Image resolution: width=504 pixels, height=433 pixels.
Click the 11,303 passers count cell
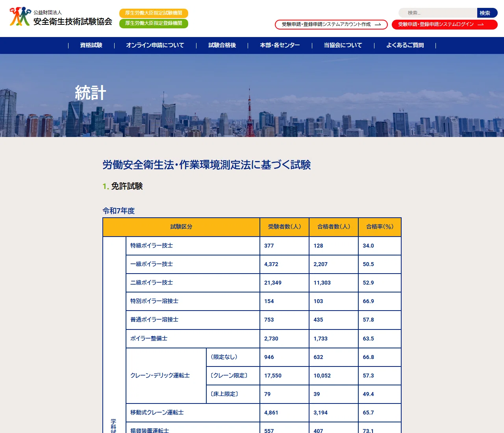[334, 283]
